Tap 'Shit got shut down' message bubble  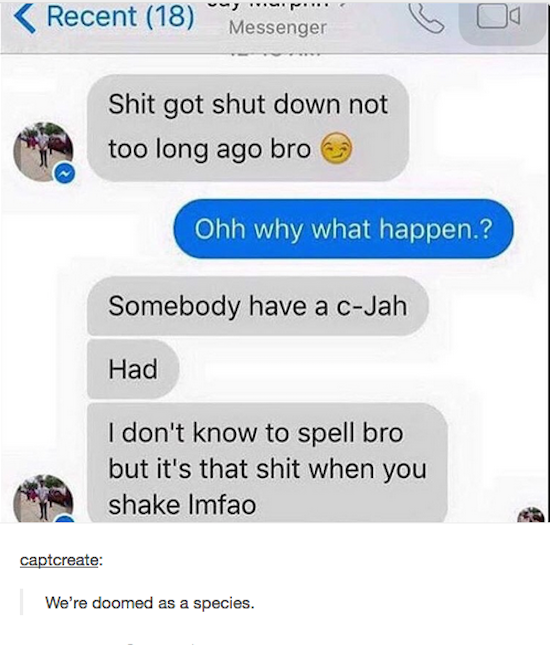(x=248, y=128)
